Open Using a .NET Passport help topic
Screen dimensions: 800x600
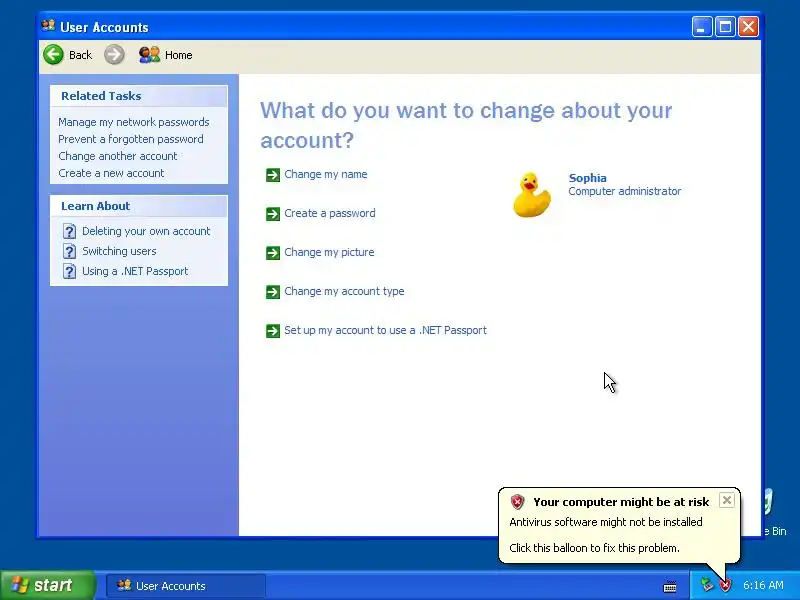coord(135,271)
